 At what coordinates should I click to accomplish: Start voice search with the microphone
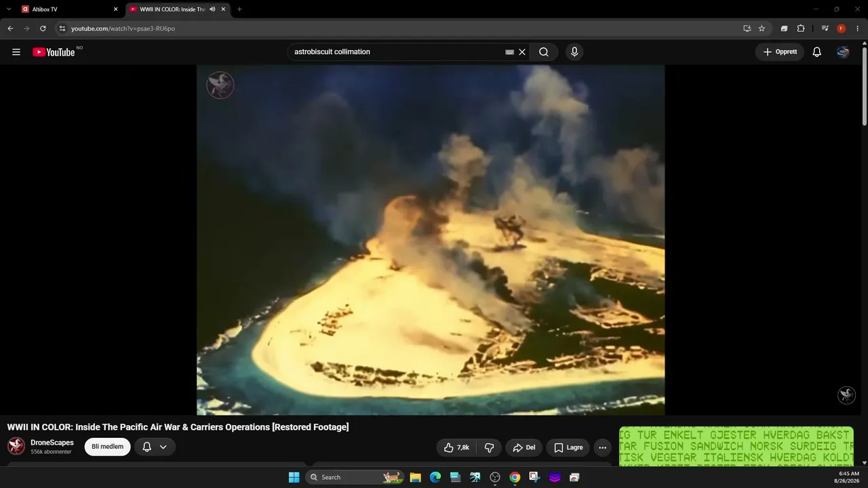574,52
